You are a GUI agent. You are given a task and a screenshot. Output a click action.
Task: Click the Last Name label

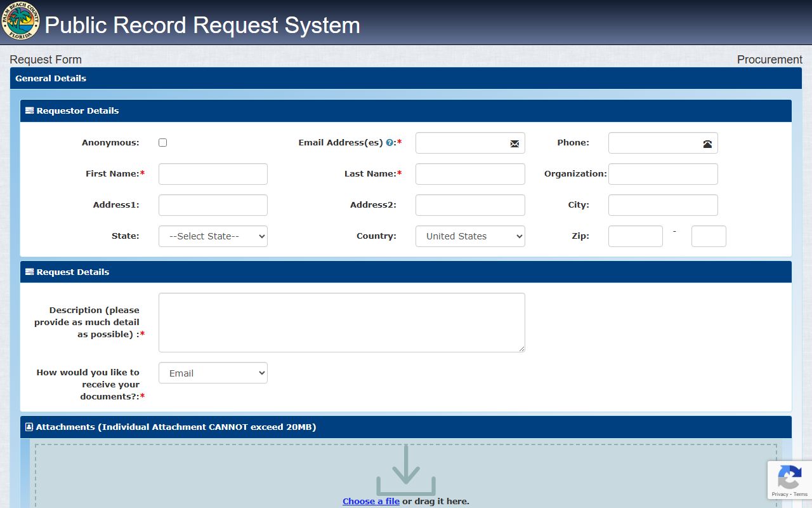tap(373, 173)
